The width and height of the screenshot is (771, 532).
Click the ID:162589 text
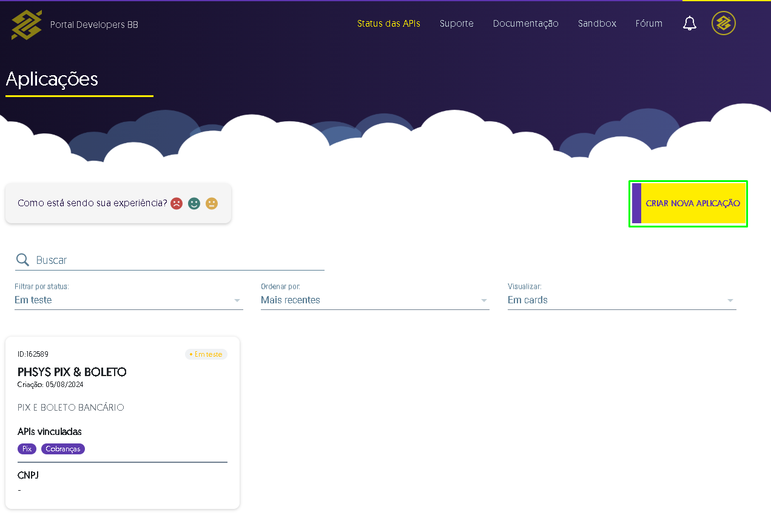pos(33,354)
